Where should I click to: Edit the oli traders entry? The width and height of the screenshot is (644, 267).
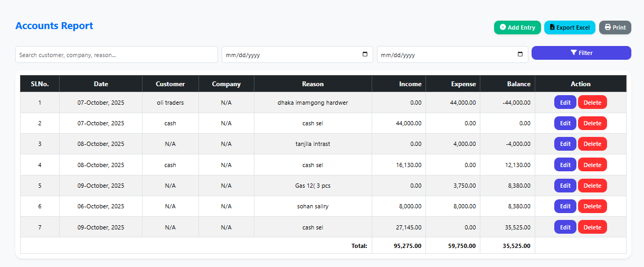click(x=565, y=103)
